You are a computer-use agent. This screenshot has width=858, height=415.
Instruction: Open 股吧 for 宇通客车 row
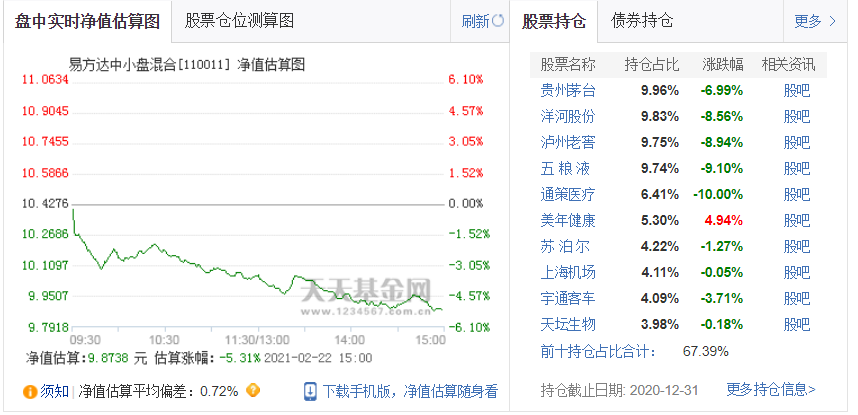click(x=797, y=298)
